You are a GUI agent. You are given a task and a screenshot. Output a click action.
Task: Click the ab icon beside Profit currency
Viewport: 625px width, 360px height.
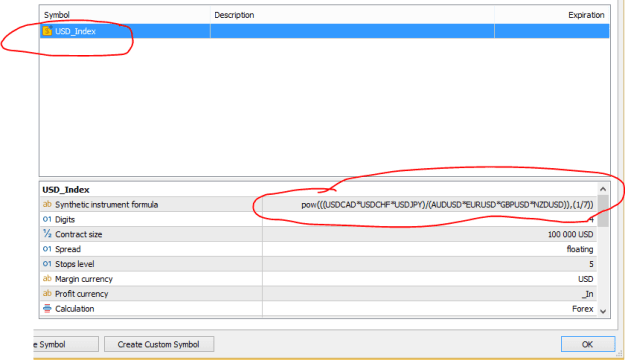[47, 293]
